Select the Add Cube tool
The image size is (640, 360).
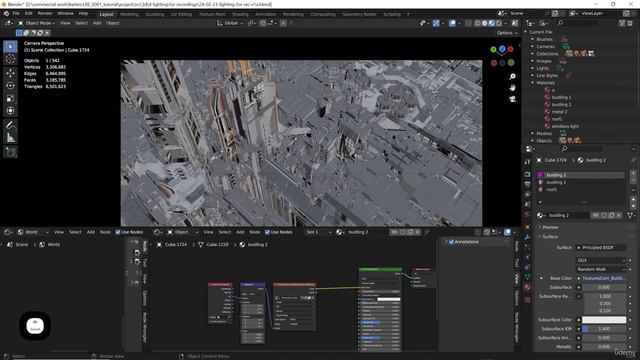11,153
